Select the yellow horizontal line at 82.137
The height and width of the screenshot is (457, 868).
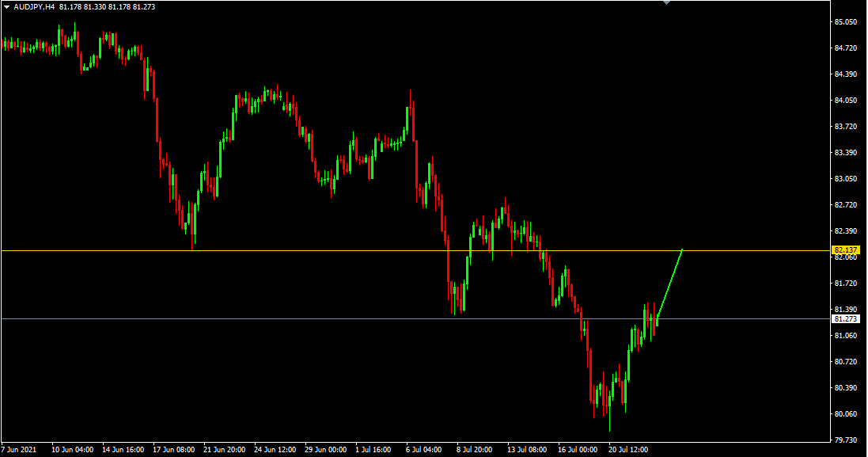[415, 251]
